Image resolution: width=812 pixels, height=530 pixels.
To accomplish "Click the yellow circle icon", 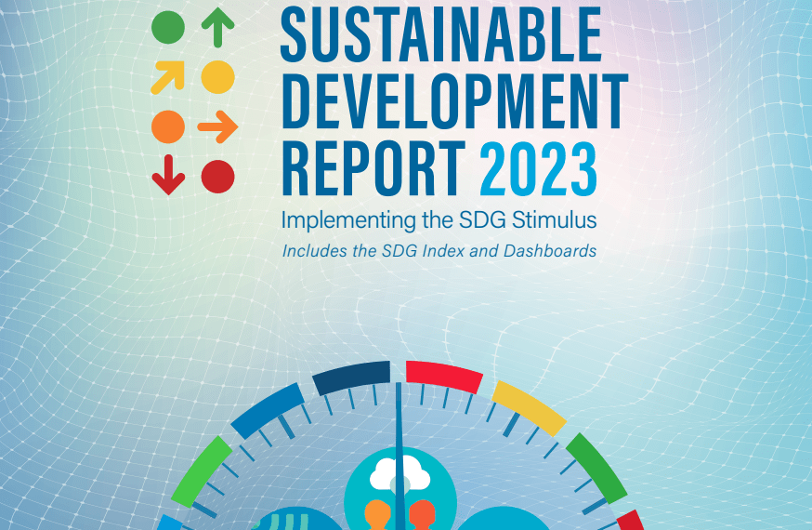I will [x=218, y=77].
